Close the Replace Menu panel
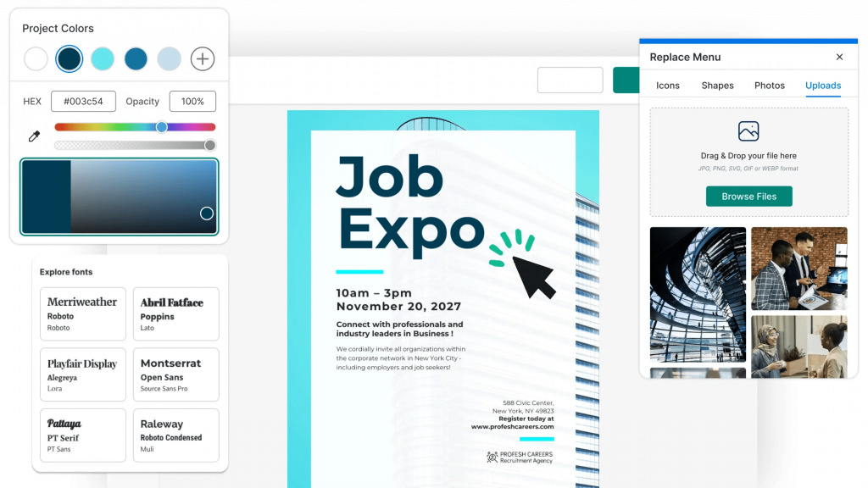Screen dimensions: 868x488 (x=839, y=57)
